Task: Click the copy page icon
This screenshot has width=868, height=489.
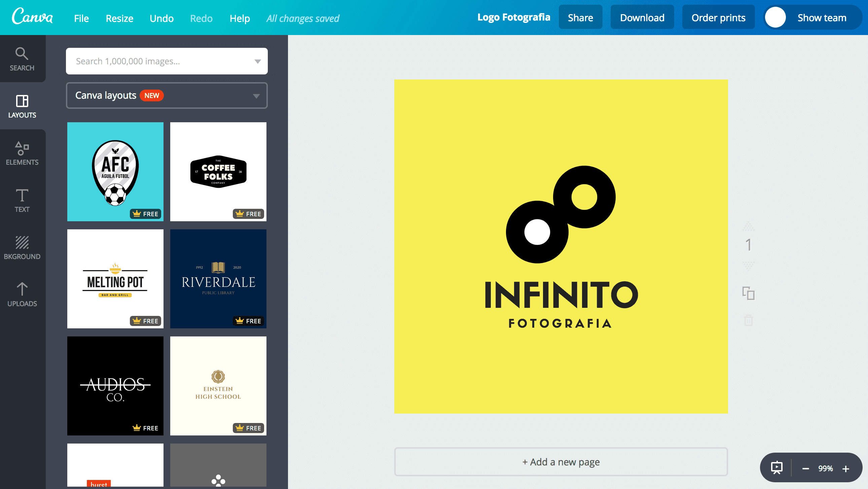Action: tap(748, 293)
